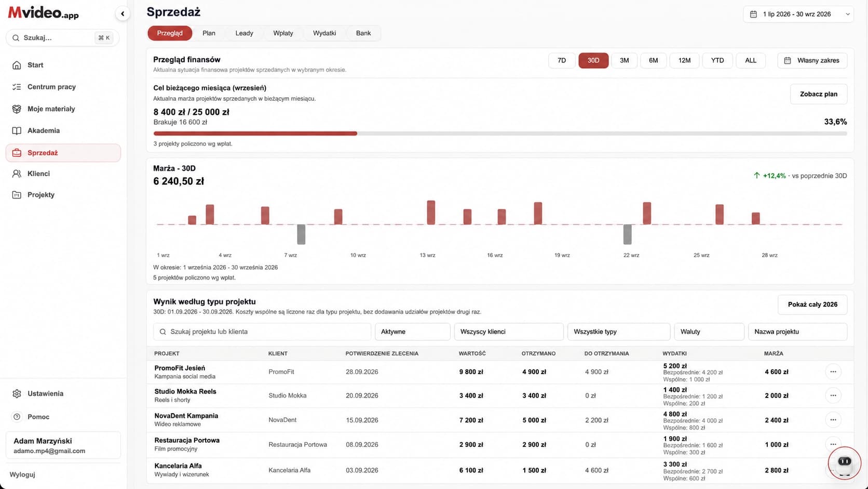
Task: Open actions menu for PromoFit Jesień row
Action: tap(833, 372)
